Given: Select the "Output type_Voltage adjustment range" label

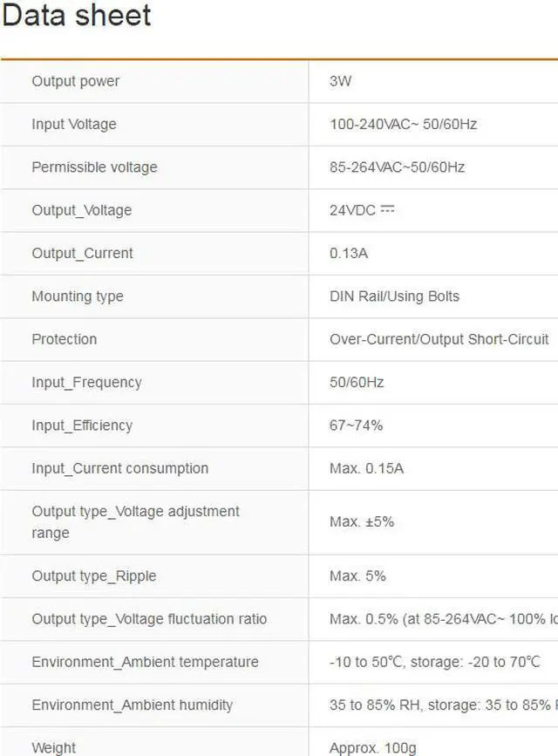Looking at the screenshot, I should 135,521.
